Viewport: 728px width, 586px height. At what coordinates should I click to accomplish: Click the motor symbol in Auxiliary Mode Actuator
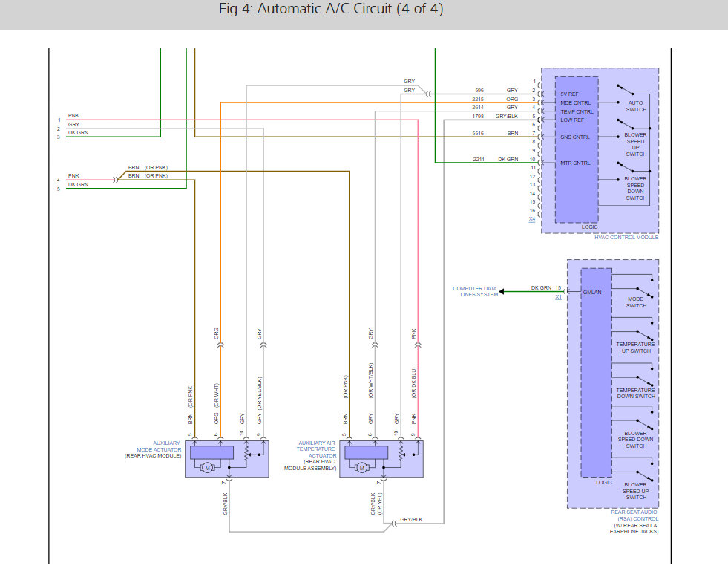[208, 467]
